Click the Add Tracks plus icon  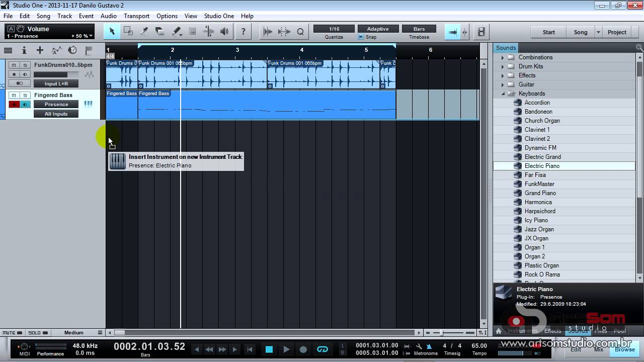point(40,50)
